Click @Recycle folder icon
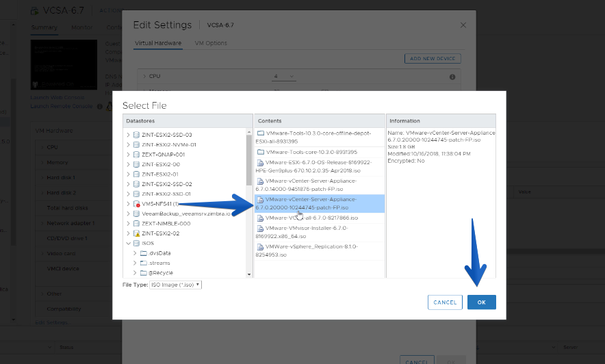605x364 pixels. 144,273
